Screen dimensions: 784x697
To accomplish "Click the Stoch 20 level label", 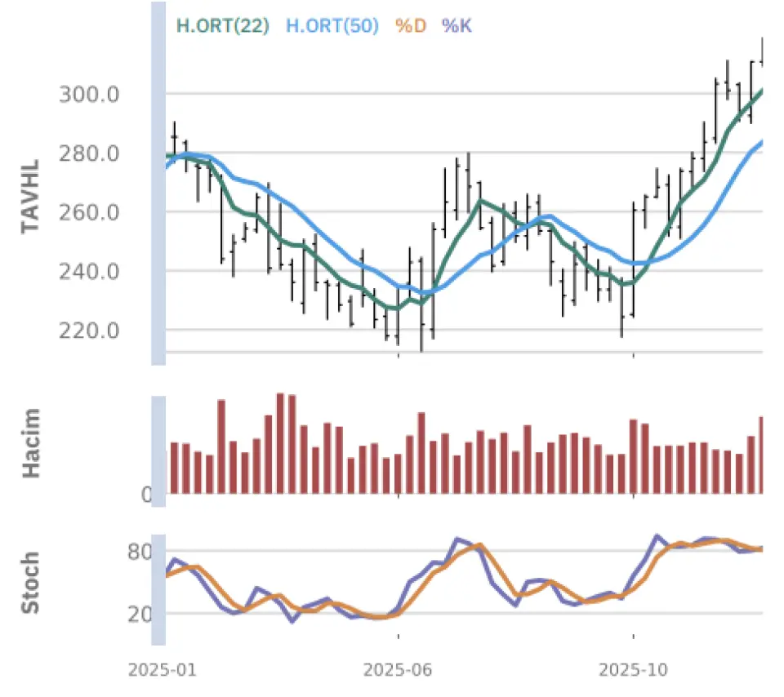I will click(x=141, y=614).
